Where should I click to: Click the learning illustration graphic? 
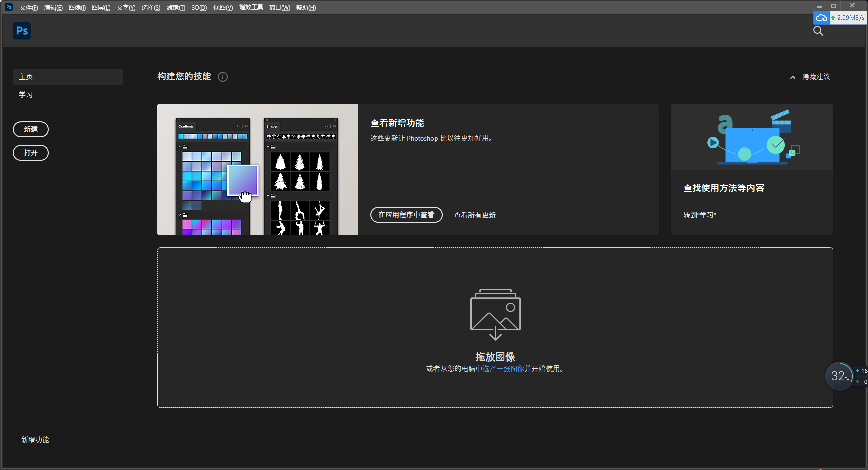coord(752,137)
